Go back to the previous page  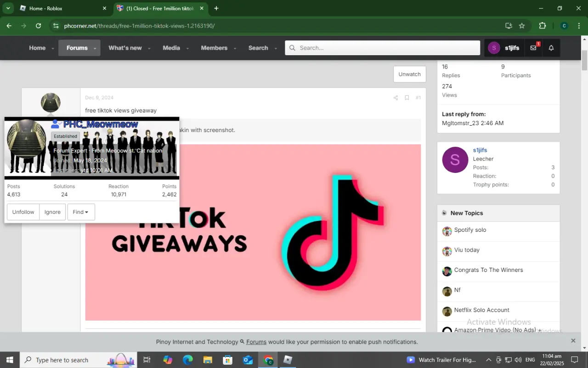click(9, 26)
